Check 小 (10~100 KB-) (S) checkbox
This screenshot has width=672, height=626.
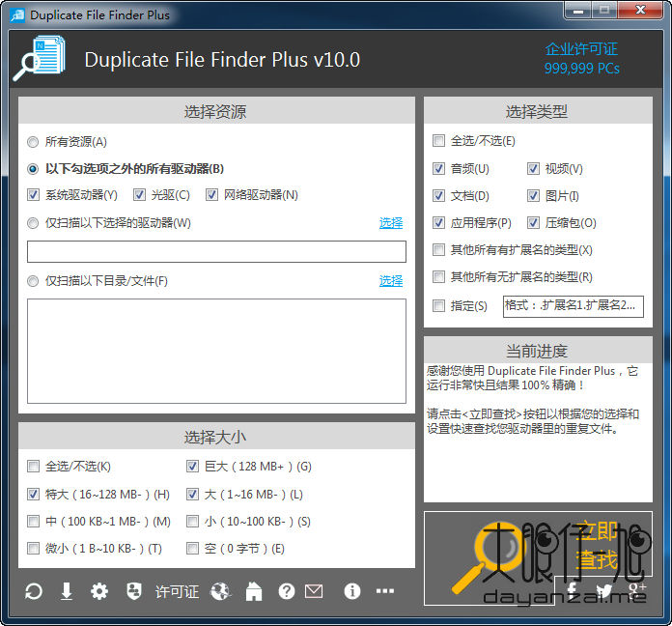(192, 522)
